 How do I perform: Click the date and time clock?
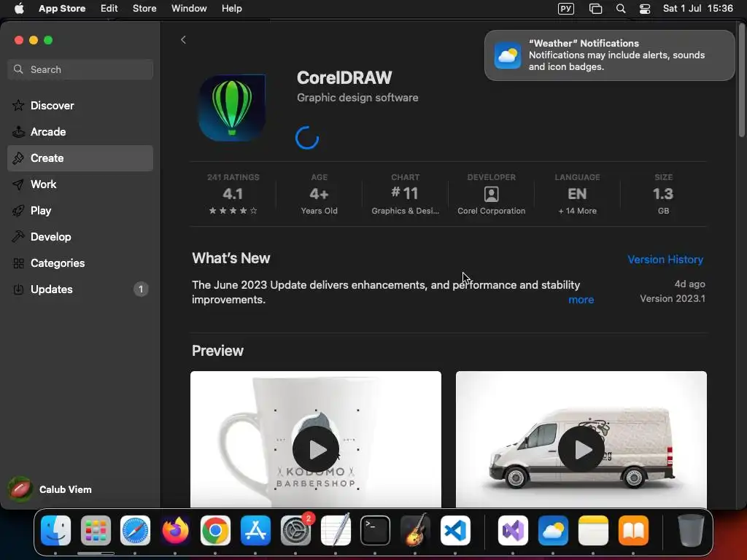[698, 9]
